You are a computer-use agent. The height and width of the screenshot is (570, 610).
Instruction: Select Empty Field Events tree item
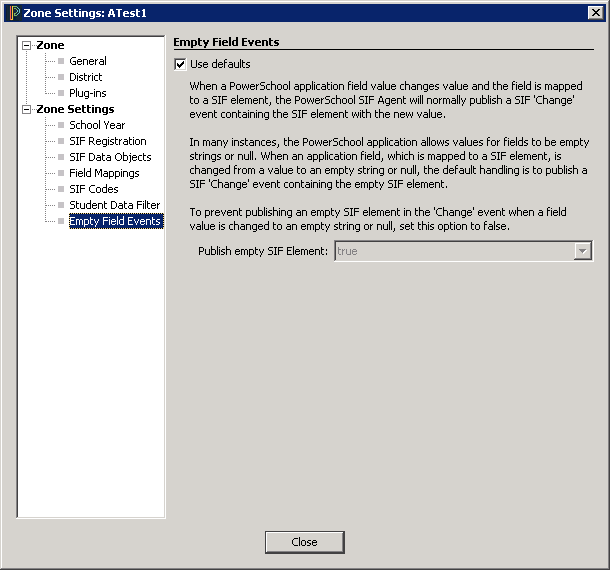(115, 221)
